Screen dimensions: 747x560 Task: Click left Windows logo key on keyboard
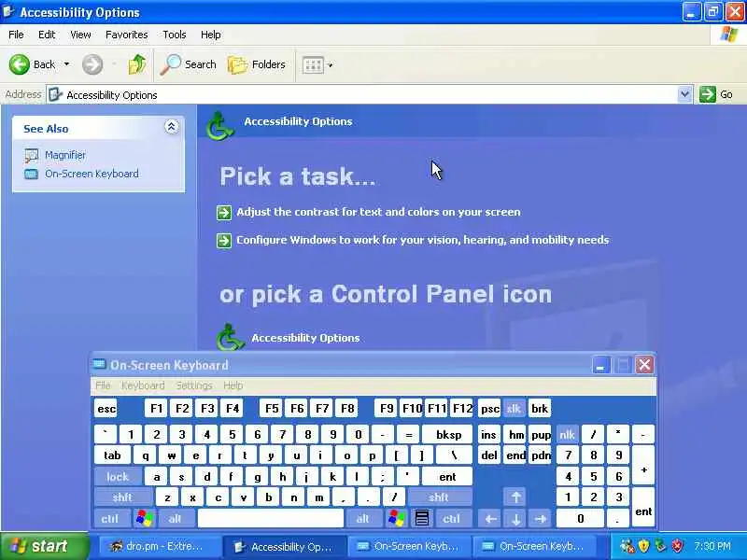pyautogui.click(x=145, y=518)
